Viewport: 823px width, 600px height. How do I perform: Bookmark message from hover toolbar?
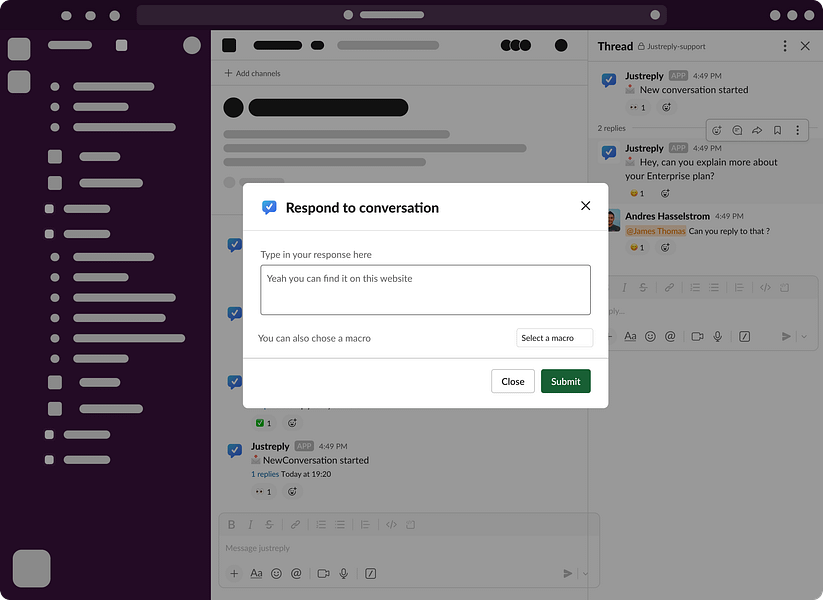tap(777, 130)
